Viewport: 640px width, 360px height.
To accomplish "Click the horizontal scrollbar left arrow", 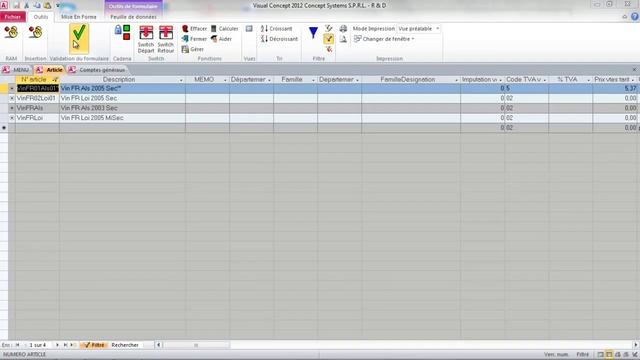I will (x=159, y=345).
